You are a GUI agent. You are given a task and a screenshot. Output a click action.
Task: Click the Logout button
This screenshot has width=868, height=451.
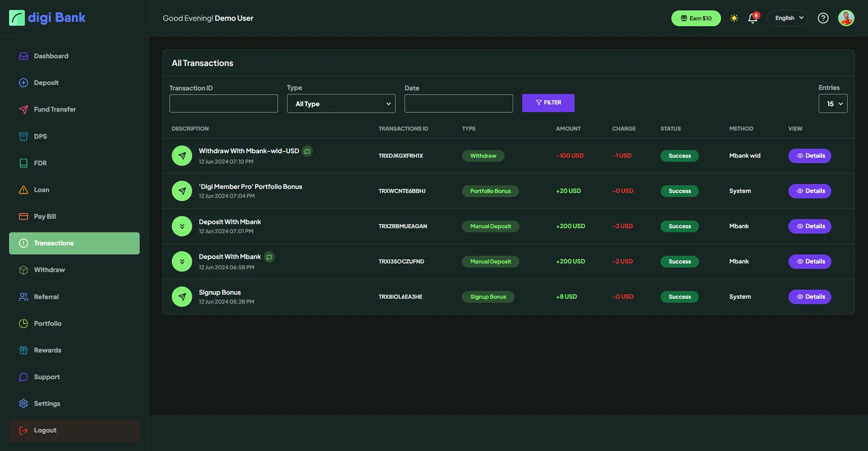pyautogui.click(x=74, y=430)
